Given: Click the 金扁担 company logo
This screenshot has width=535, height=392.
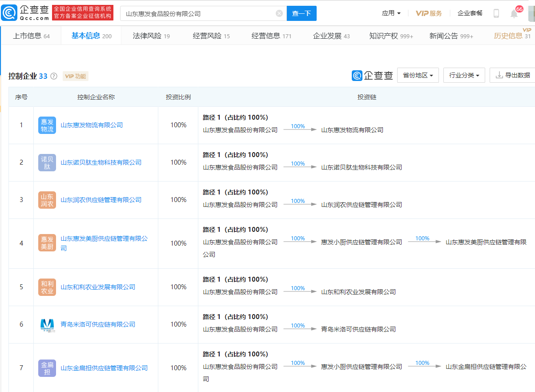Looking at the screenshot, I should click(x=47, y=368).
